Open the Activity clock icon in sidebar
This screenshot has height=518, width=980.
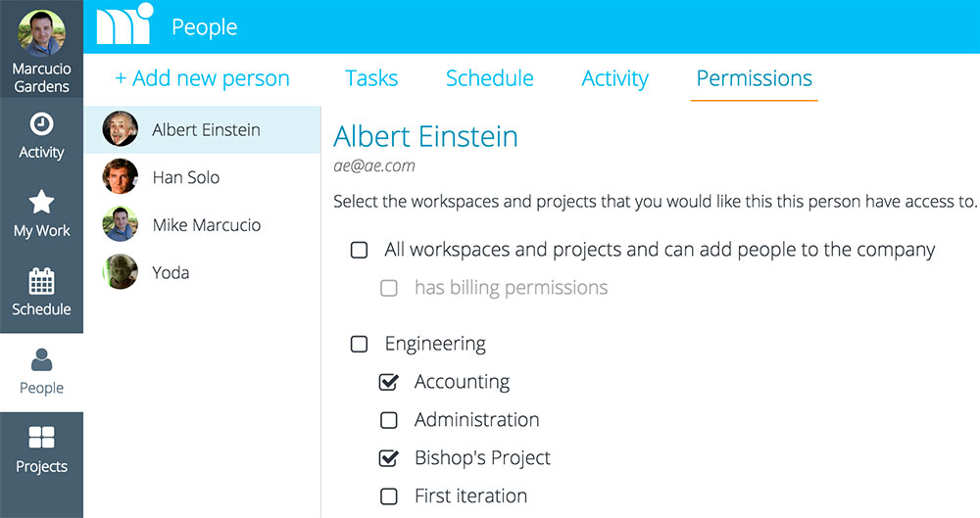(41, 124)
